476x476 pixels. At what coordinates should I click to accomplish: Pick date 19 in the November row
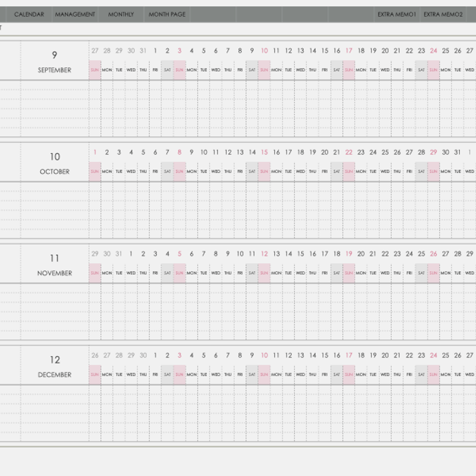tap(349, 254)
